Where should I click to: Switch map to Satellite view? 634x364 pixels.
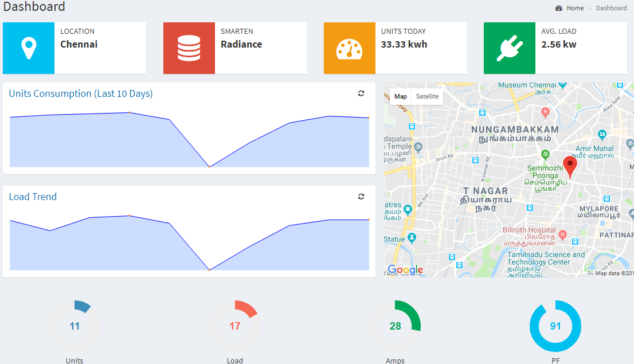427,96
